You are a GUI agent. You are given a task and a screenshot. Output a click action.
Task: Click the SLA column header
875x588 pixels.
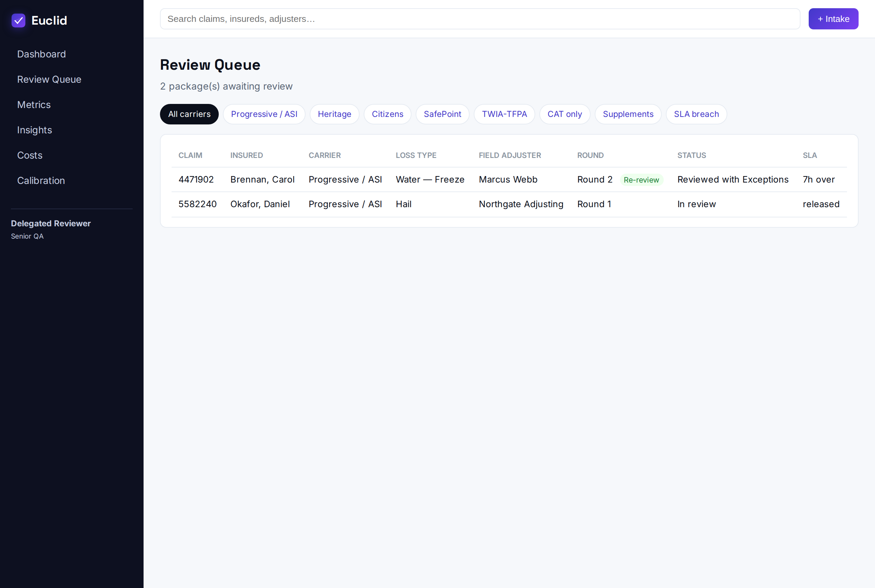[809, 155]
